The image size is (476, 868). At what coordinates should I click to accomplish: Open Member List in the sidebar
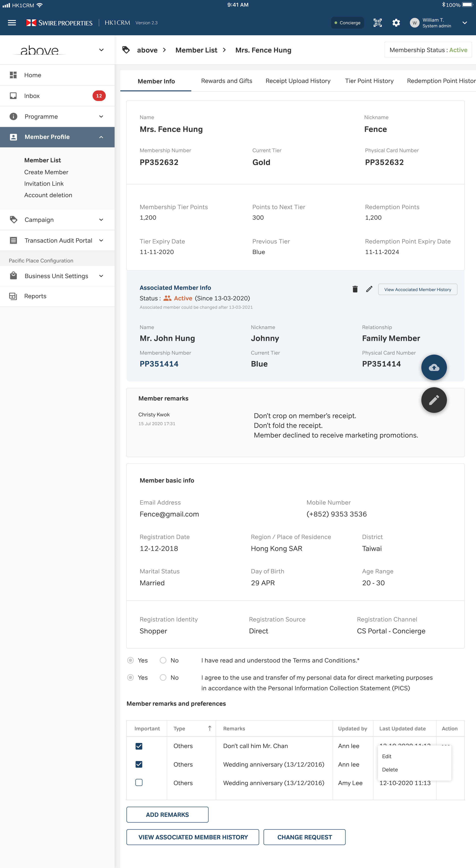coord(42,160)
